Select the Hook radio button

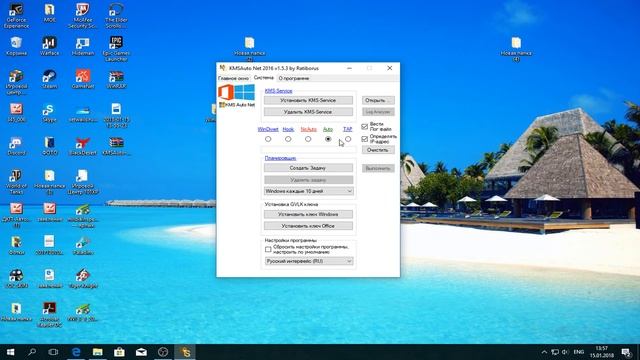(x=288, y=139)
